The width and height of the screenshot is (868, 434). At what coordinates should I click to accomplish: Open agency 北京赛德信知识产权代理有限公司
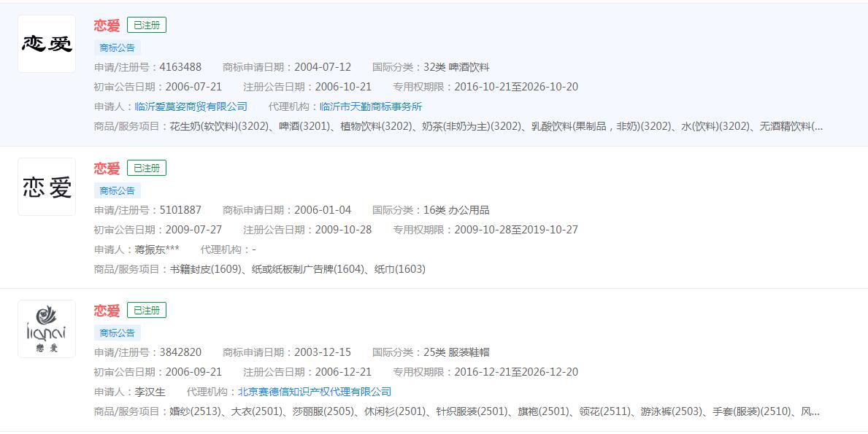point(315,392)
